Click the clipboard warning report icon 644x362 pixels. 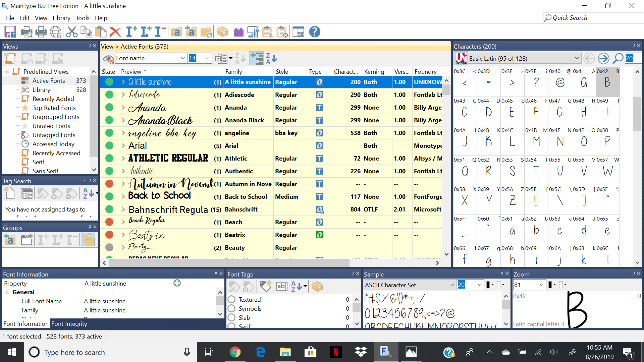[268, 32]
